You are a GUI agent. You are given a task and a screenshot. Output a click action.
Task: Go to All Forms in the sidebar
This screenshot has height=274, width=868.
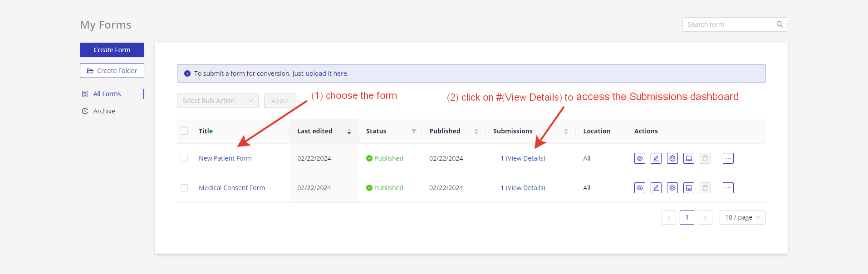(107, 94)
